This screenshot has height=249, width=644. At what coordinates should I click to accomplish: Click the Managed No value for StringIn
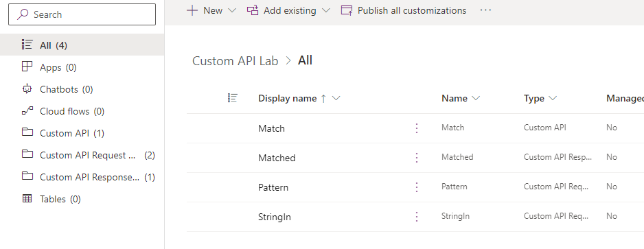tap(612, 216)
